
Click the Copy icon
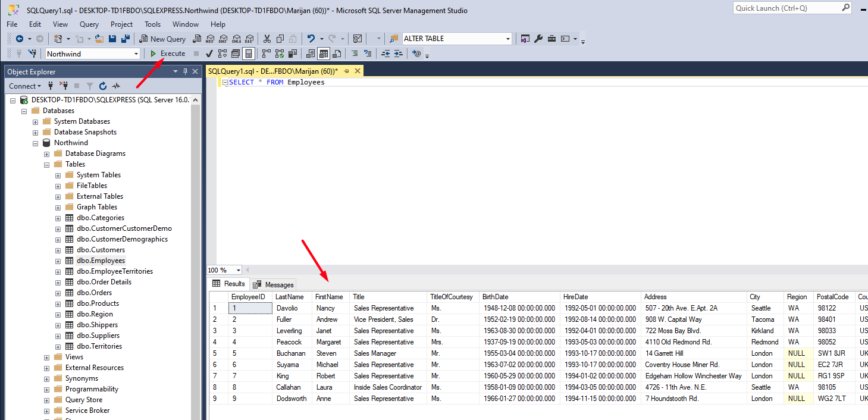pyautogui.click(x=280, y=39)
